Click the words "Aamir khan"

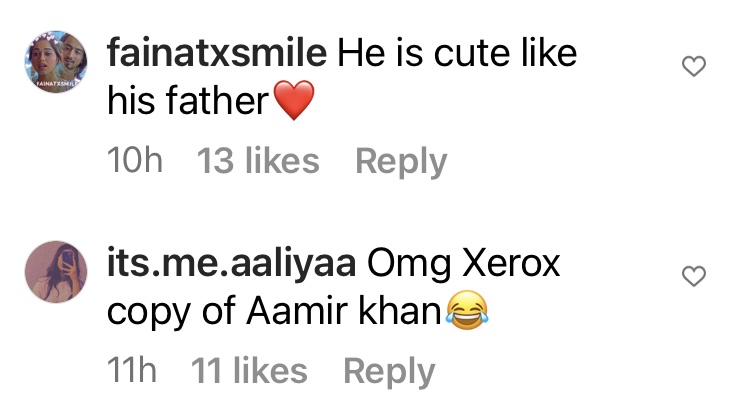point(343,311)
